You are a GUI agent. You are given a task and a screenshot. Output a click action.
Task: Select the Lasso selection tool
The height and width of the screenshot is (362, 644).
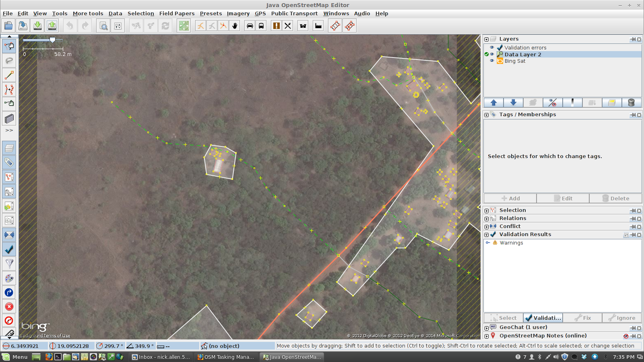click(x=9, y=60)
